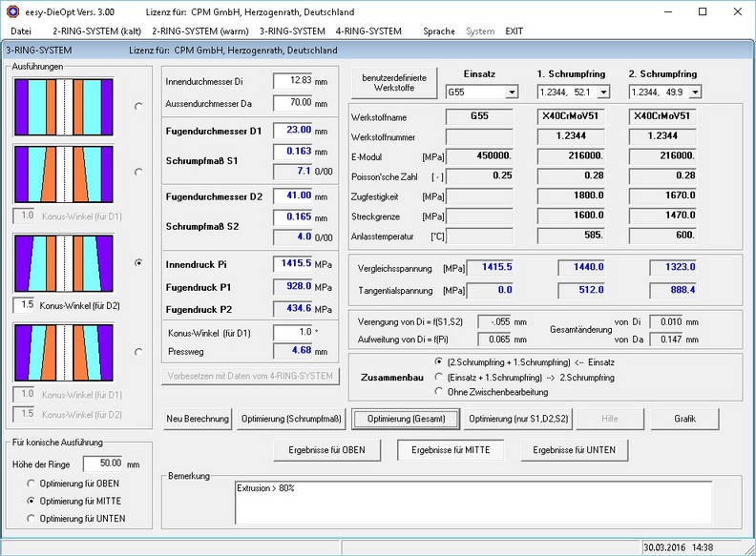Select 'Optimierung für UNTEN' radio option

click(x=32, y=519)
